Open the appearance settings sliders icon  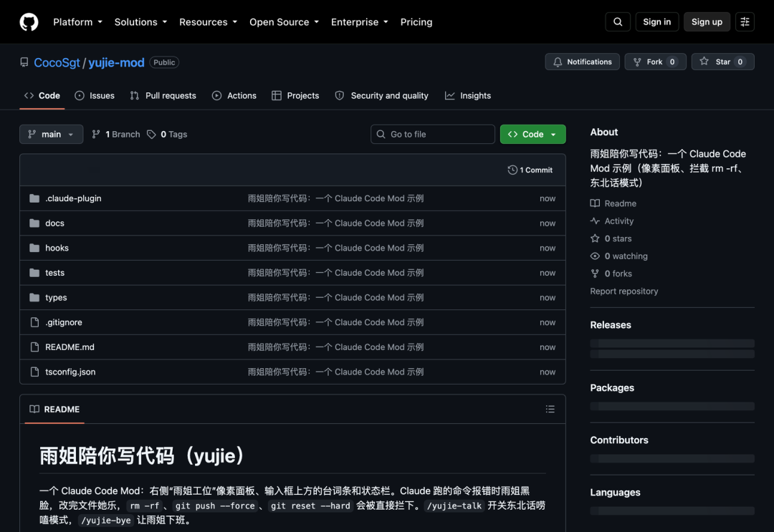(745, 22)
